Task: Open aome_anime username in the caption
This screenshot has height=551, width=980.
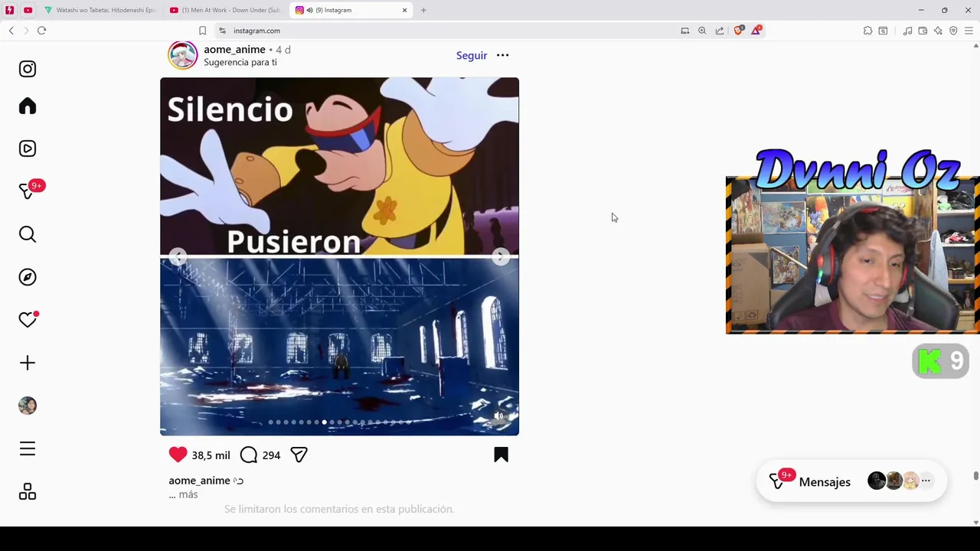Action: pyautogui.click(x=199, y=481)
